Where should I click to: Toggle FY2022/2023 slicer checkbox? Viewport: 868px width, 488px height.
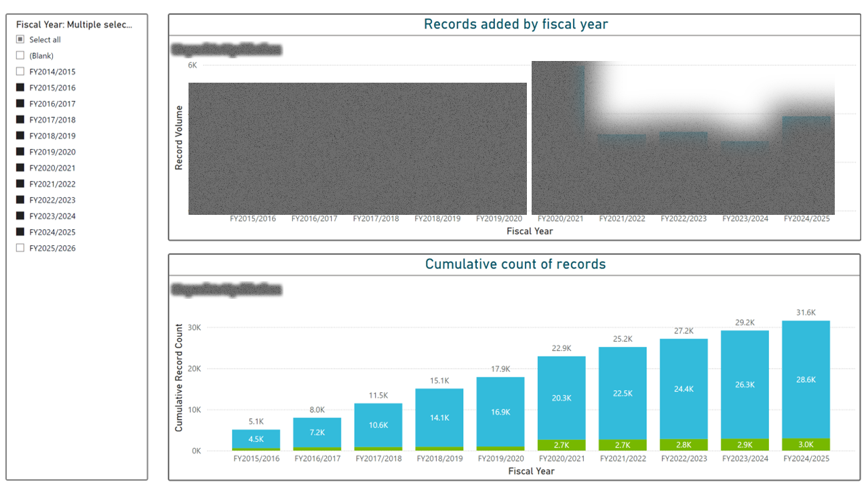click(20, 200)
